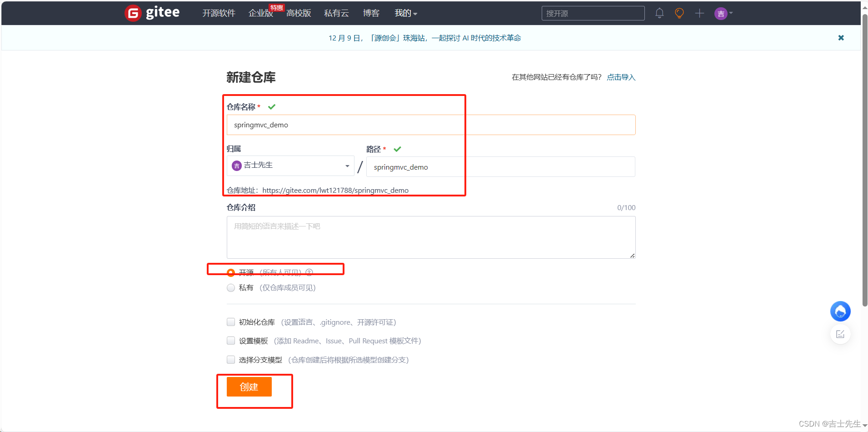This screenshot has height=432, width=868.
Task: Open the purple user avatar menu
Action: 723,13
